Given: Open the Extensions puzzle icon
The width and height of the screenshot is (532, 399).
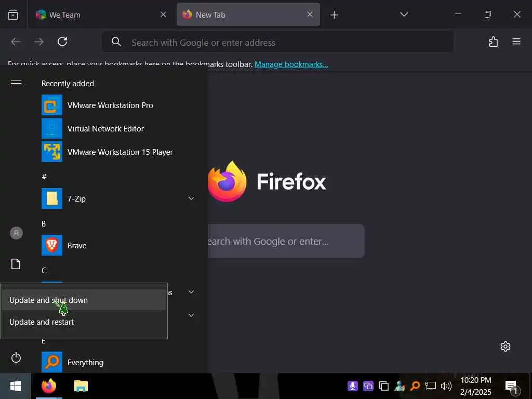Looking at the screenshot, I should tap(493, 42).
